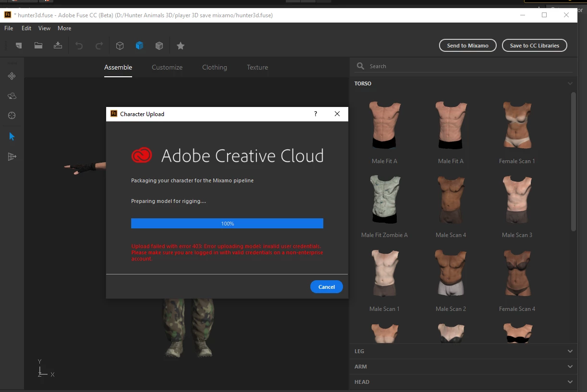587x392 pixels.
Task: Click the XYZ axis indicator in viewport
Action: (x=45, y=368)
